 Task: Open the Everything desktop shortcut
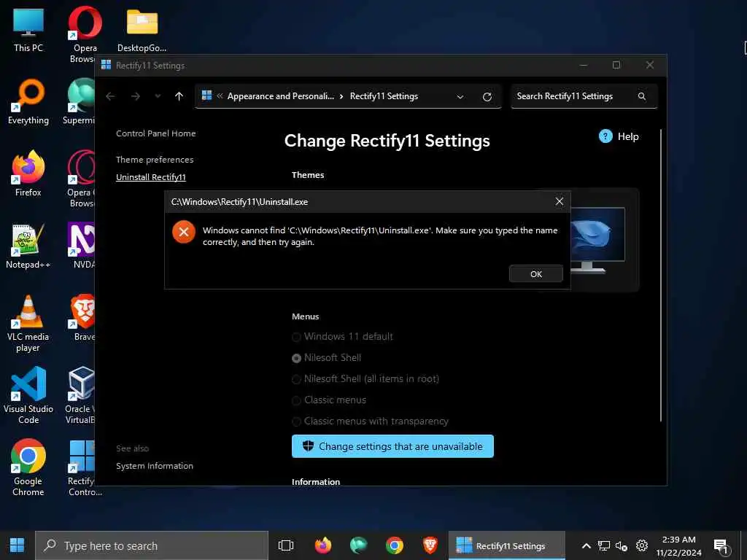pyautogui.click(x=28, y=102)
